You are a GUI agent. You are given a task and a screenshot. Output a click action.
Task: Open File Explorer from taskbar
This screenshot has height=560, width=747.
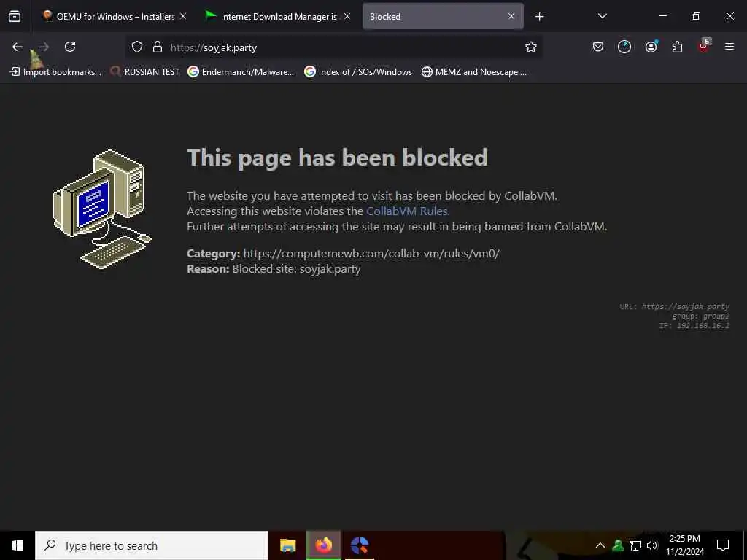point(287,545)
